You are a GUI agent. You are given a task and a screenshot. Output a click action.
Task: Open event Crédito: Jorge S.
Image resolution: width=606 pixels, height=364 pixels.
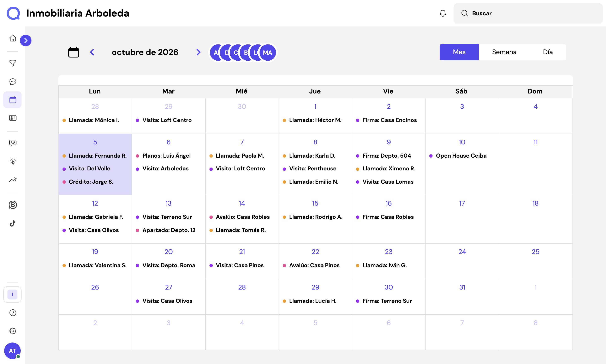(x=88, y=182)
